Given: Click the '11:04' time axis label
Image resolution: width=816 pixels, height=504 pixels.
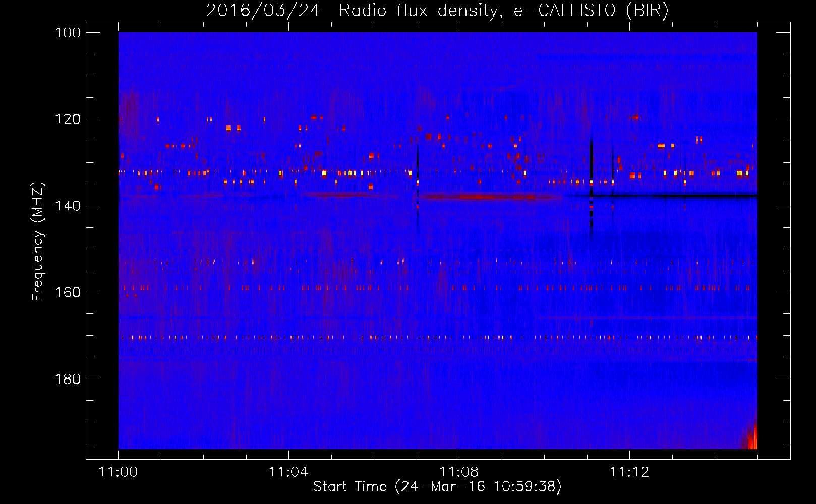Looking at the screenshot, I should click(288, 472).
